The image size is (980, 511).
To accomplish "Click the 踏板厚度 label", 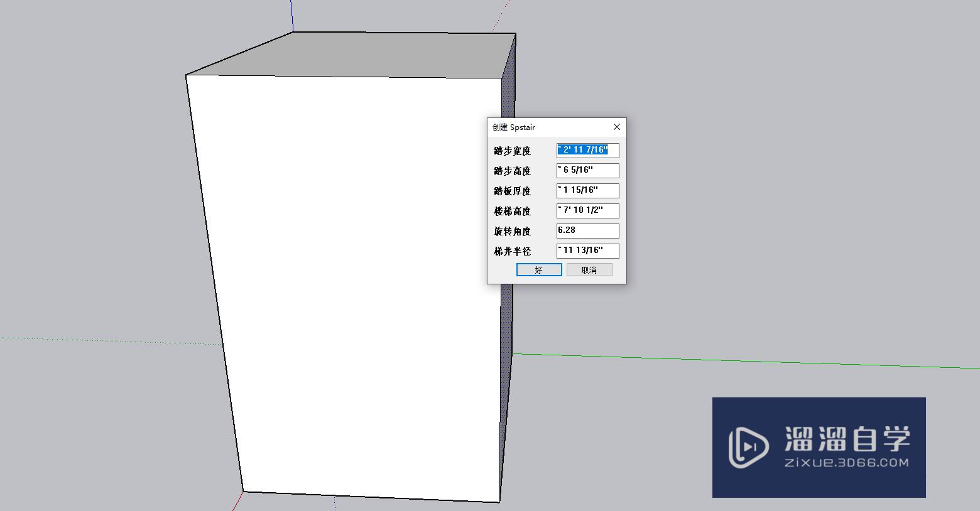I will click(x=513, y=191).
